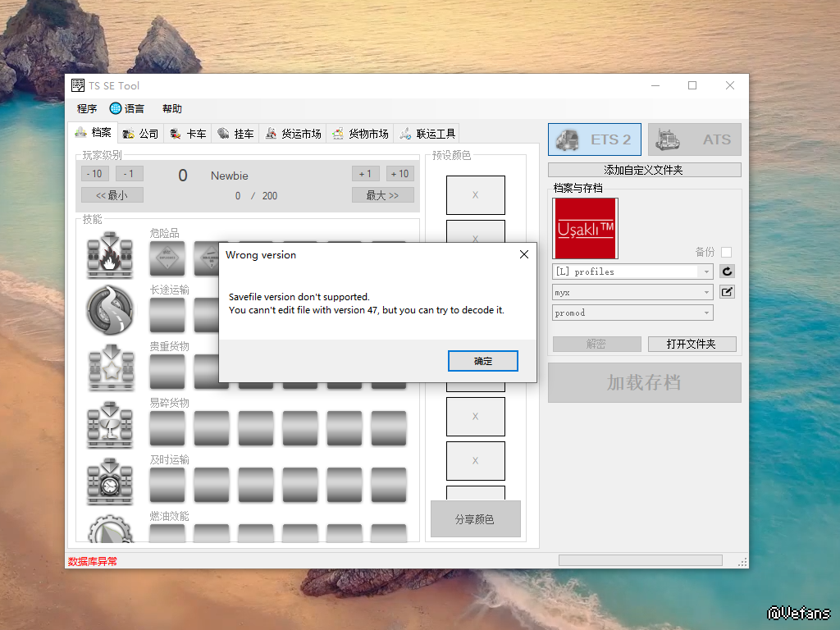Image resolution: width=840 pixels, height=630 pixels.
Task: Switch to the 卡车 truck tab
Action: [188, 134]
